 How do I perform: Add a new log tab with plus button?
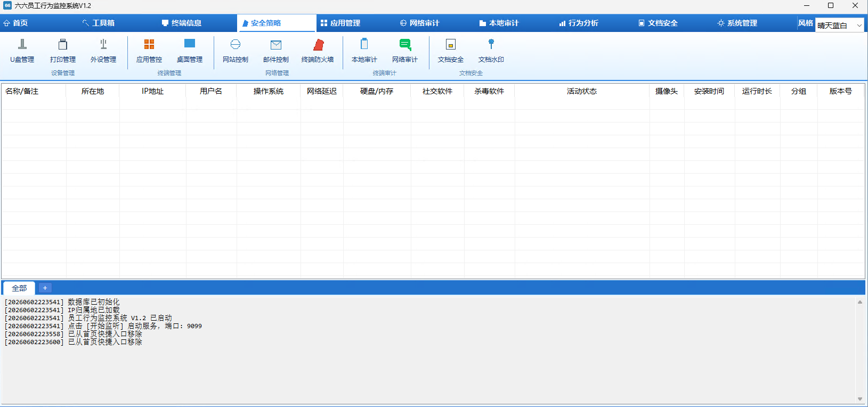tap(45, 288)
